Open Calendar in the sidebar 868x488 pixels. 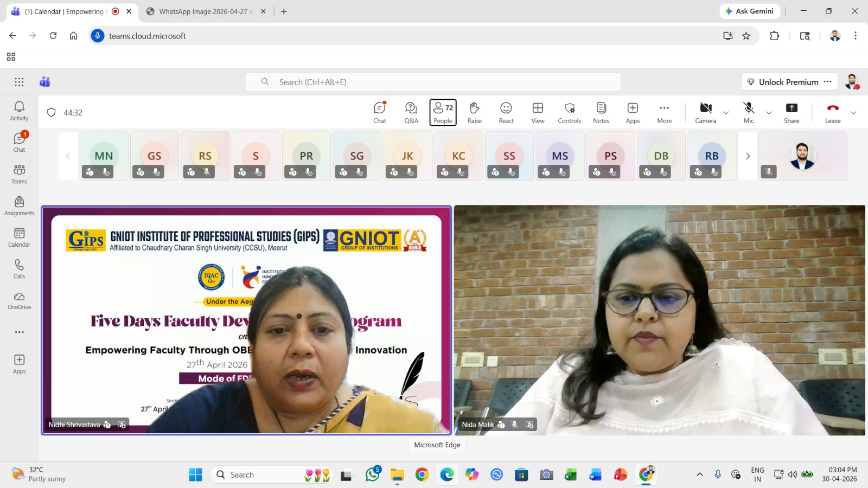click(x=19, y=237)
